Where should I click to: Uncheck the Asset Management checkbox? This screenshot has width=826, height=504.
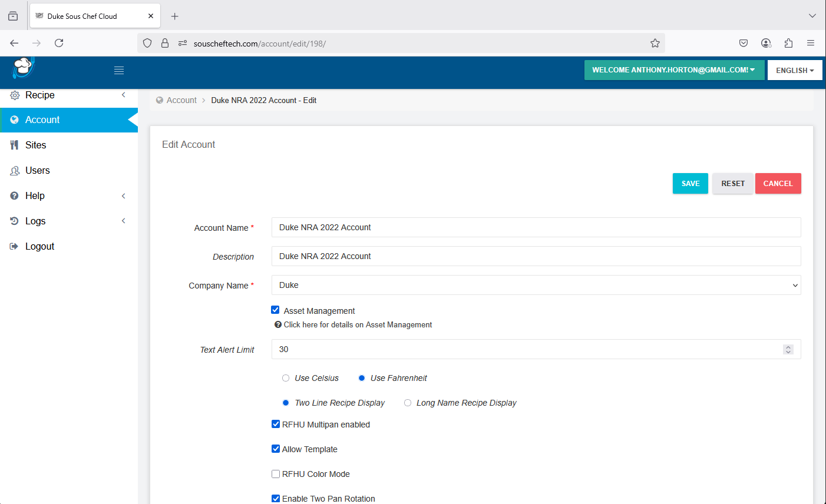275,310
